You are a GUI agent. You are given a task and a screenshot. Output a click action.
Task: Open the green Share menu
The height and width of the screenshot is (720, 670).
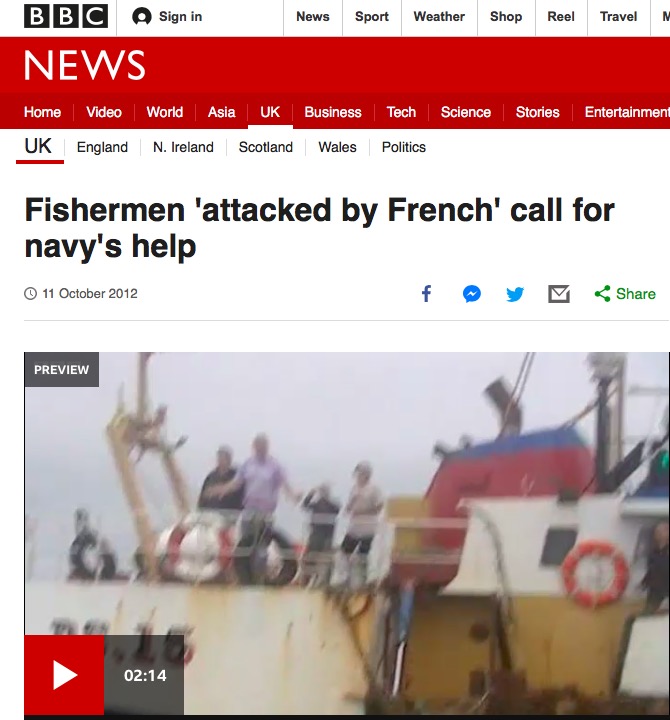[625, 294]
